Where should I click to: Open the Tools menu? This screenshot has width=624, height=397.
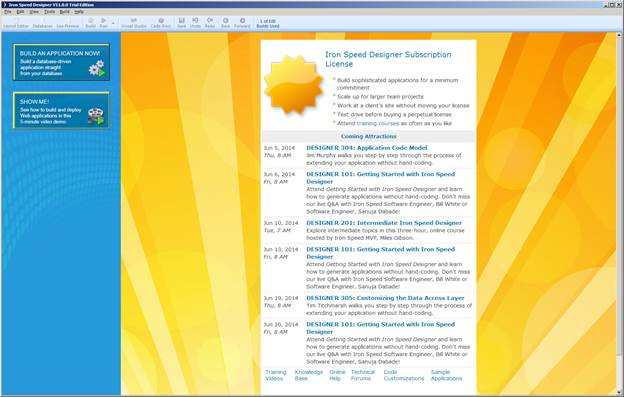coord(49,12)
